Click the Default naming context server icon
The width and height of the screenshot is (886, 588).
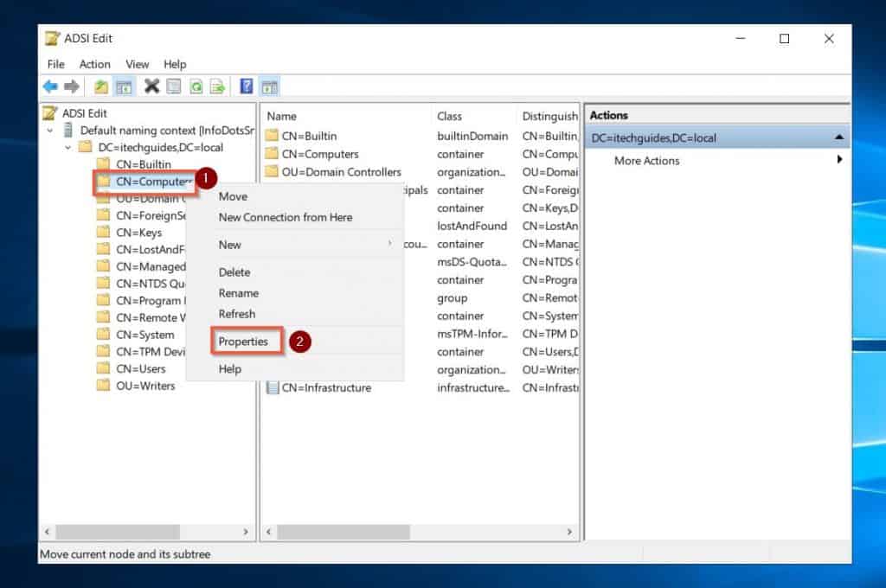coord(68,131)
